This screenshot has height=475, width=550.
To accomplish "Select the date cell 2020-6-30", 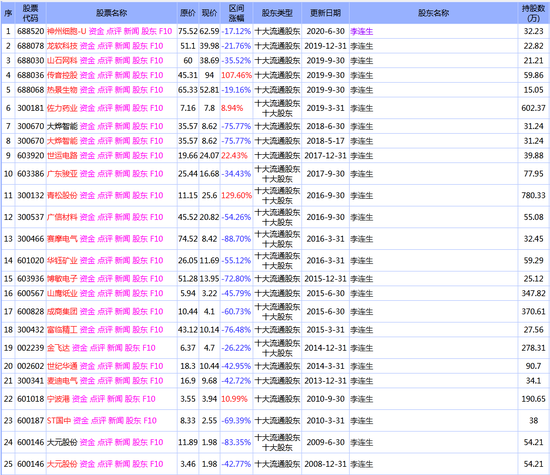I will (x=326, y=31).
